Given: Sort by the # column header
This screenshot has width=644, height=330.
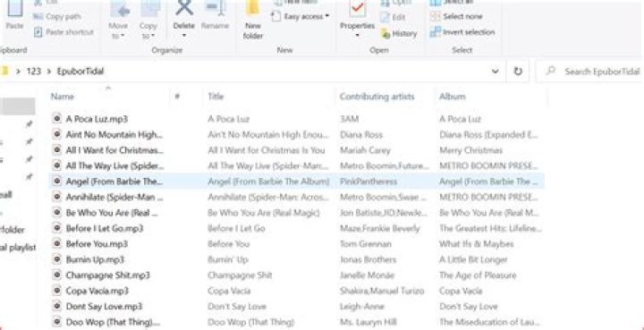Looking at the screenshot, I should coord(177,97).
